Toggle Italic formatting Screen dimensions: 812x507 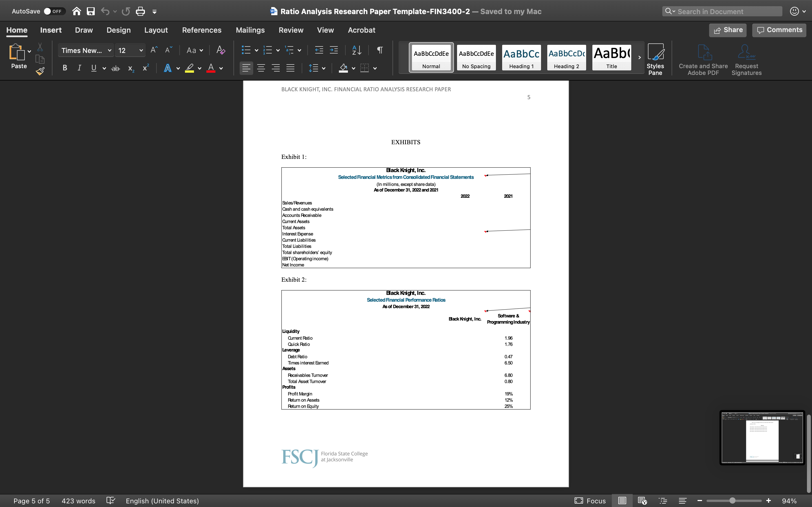[79, 68]
